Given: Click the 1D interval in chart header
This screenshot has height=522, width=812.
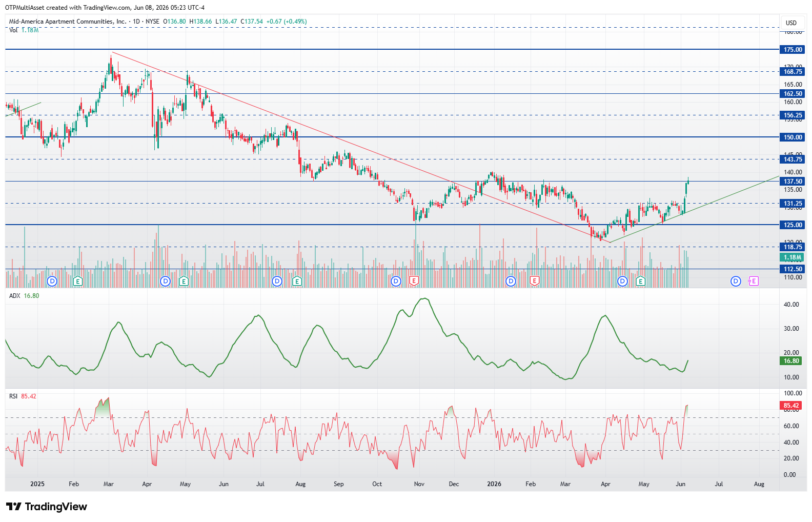Looking at the screenshot, I should pyautogui.click(x=136, y=22).
